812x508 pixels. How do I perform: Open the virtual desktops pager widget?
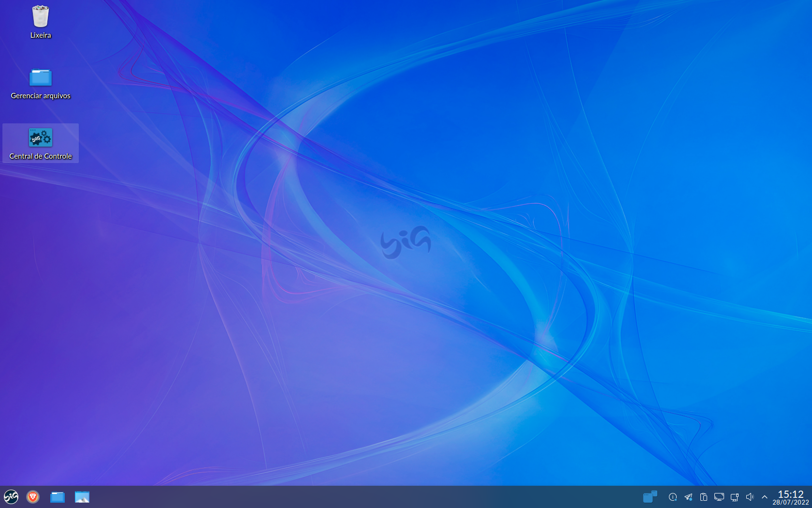pyautogui.click(x=650, y=497)
